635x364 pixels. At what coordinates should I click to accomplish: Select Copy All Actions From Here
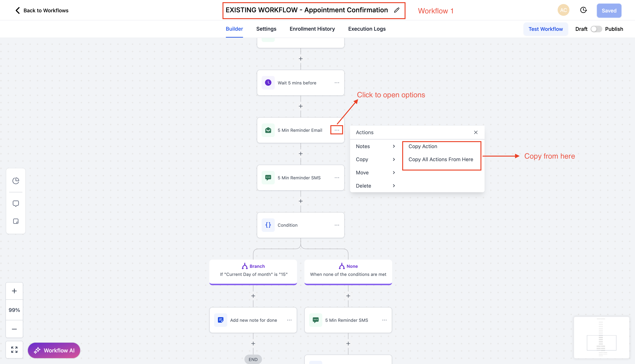tap(441, 159)
